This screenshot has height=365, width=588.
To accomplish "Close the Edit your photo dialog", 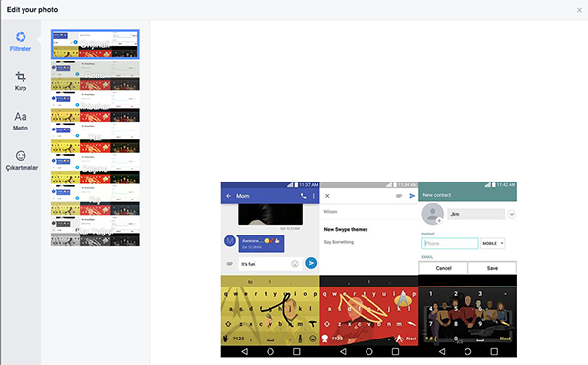I will [x=579, y=10].
